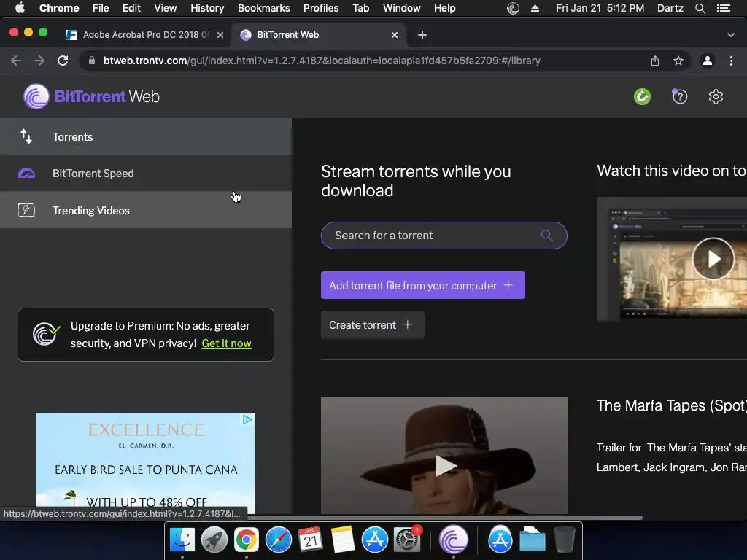Open Spotlight search in menu bar

coord(700,8)
